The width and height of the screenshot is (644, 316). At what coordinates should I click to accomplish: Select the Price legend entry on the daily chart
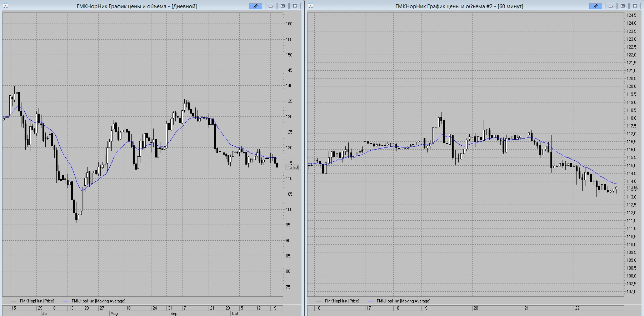coord(33,301)
